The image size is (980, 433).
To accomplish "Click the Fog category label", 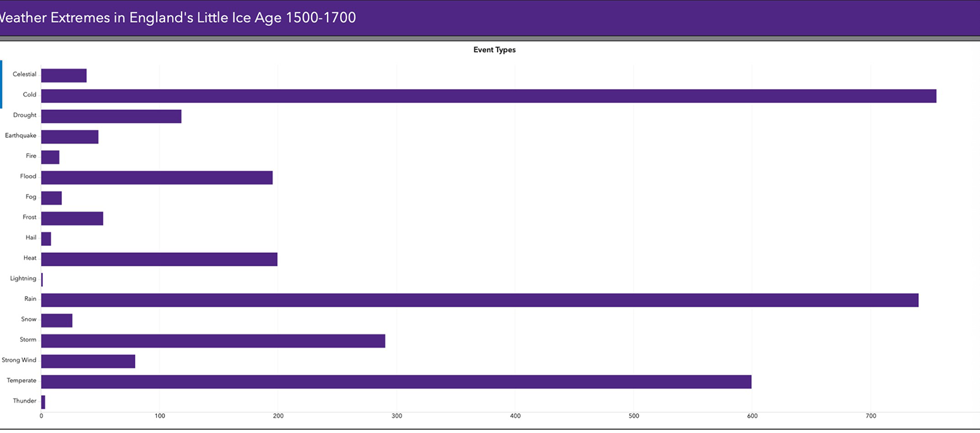I will 31,197.
